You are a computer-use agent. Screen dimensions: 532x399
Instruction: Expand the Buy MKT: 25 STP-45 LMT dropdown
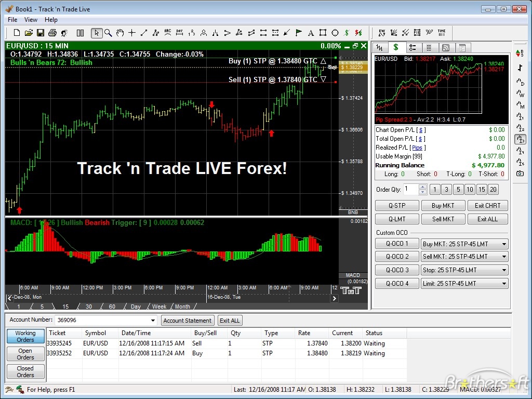click(x=504, y=244)
